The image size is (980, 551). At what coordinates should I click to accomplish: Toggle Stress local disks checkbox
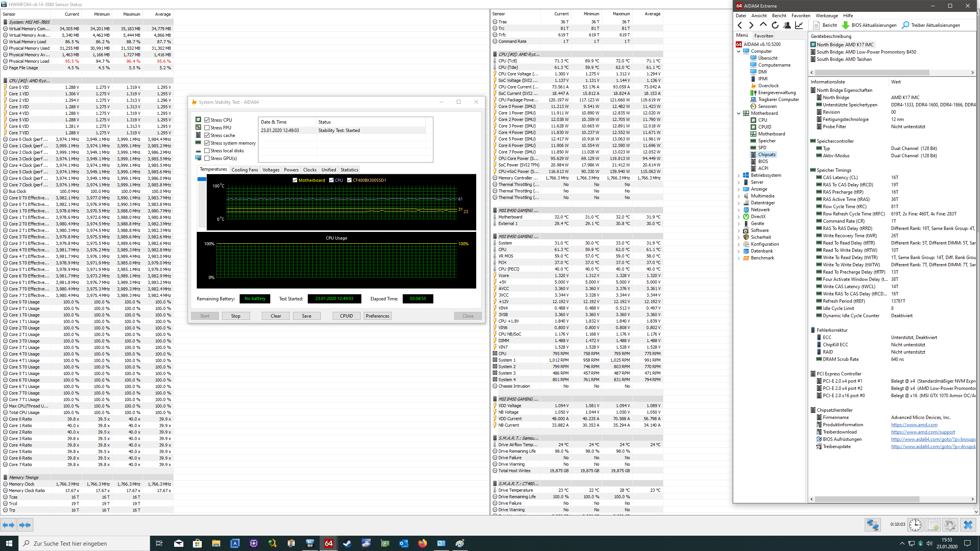coord(207,151)
